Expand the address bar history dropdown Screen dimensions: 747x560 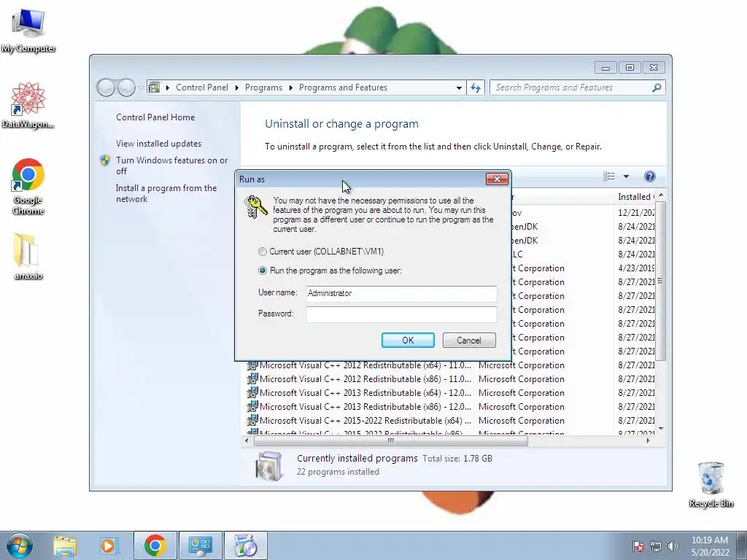pos(459,87)
